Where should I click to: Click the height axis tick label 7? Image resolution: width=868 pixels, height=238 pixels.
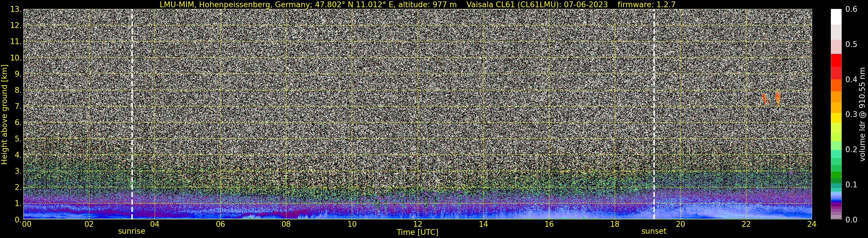[x=18, y=107]
